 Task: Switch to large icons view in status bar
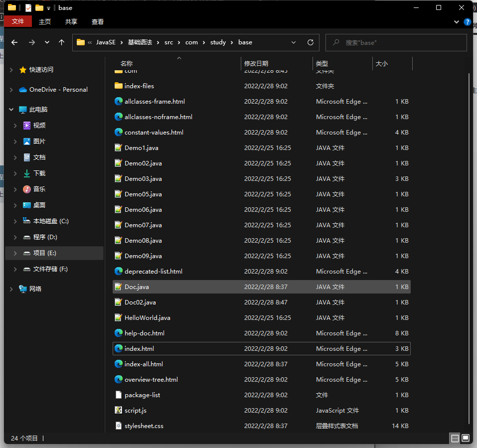click(466, 438)
